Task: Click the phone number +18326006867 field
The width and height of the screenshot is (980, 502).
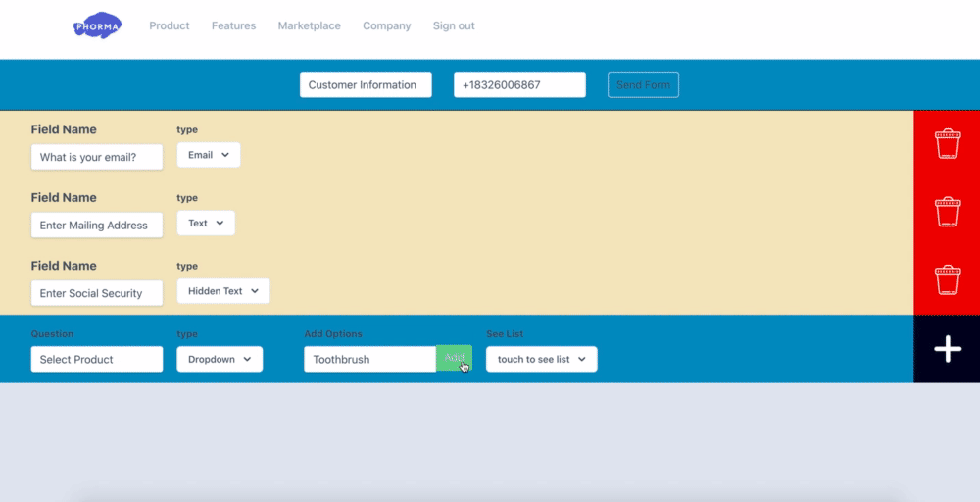Action: [x=519, y=85]
